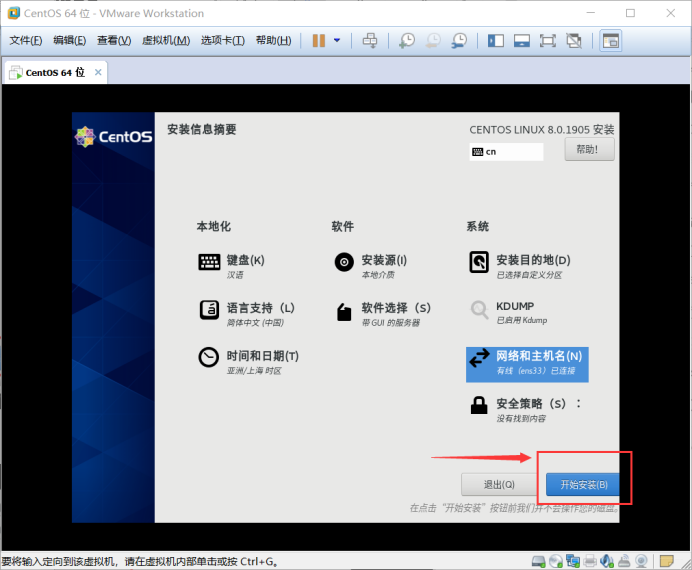Open 语言支持(L) language settings
The image size is (692, 570).
pos(247,314)
